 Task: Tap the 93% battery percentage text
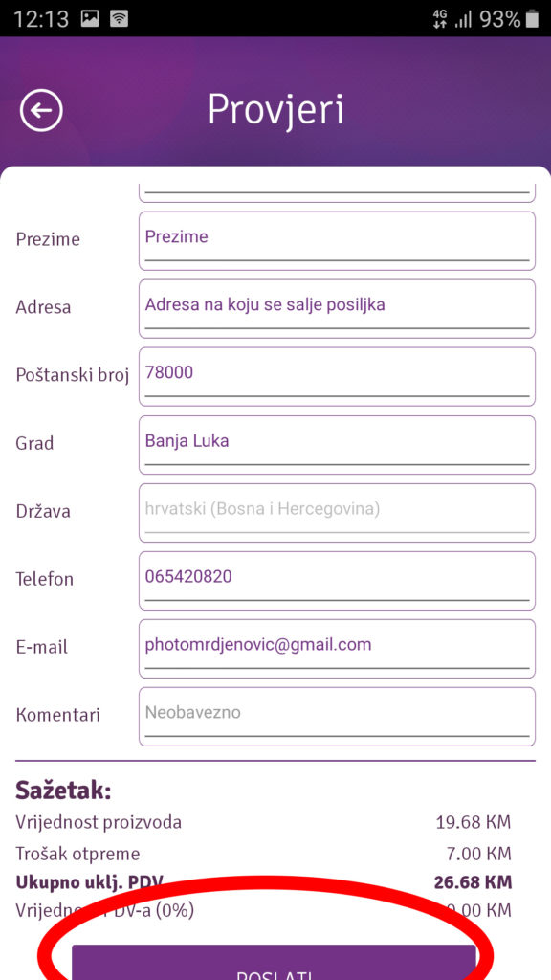[x=499, y=19]
